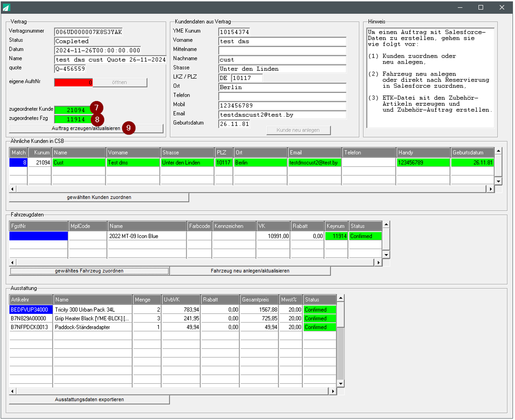Screen dimensions: 515x420
Task: Click the empty Telefon field in Kundendaten
Action: coord(282,96)
